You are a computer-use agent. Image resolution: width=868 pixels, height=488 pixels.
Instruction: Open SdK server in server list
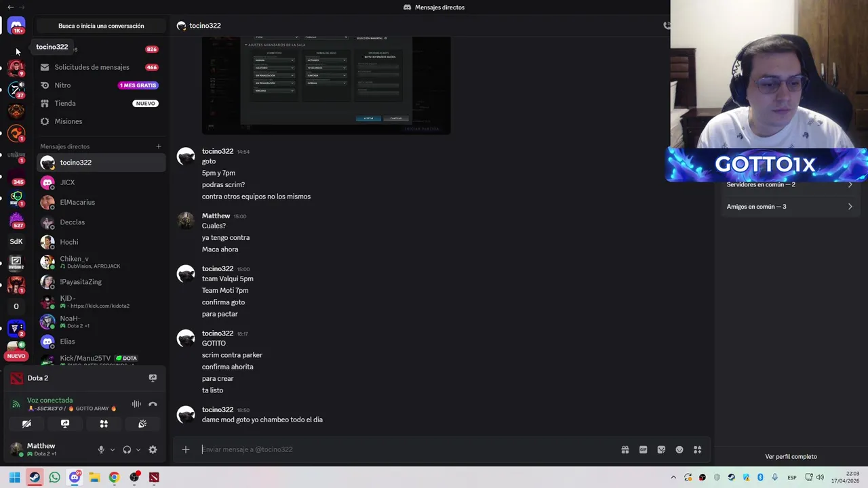point(16,241)
